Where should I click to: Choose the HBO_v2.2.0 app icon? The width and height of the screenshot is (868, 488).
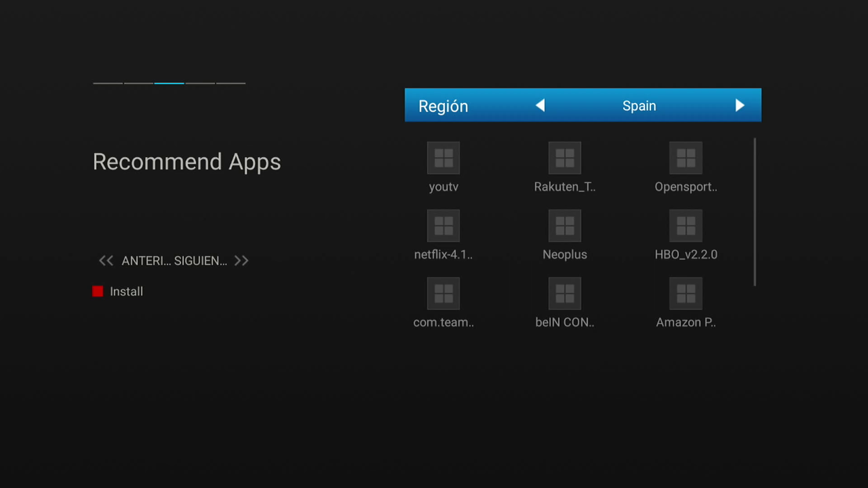click(x=685, y=226)
